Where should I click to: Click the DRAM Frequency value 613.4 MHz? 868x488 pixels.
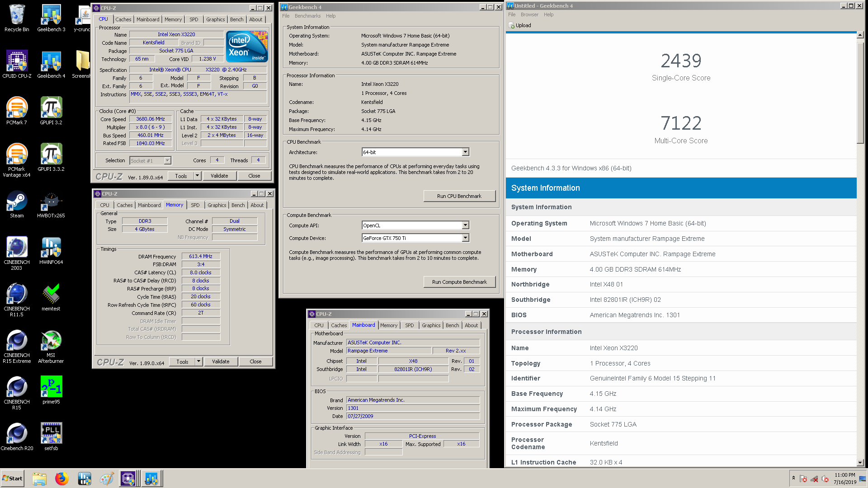point(201,256)
